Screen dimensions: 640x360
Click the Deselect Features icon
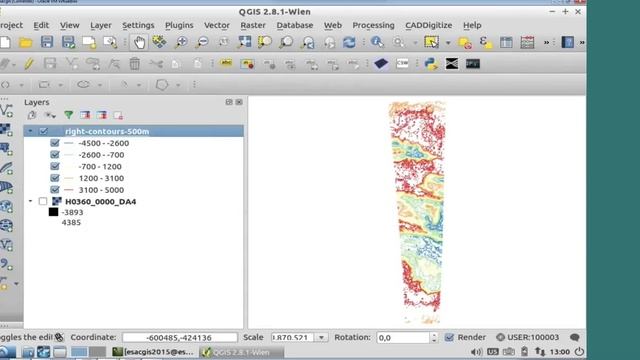click(x=464, y=42)
